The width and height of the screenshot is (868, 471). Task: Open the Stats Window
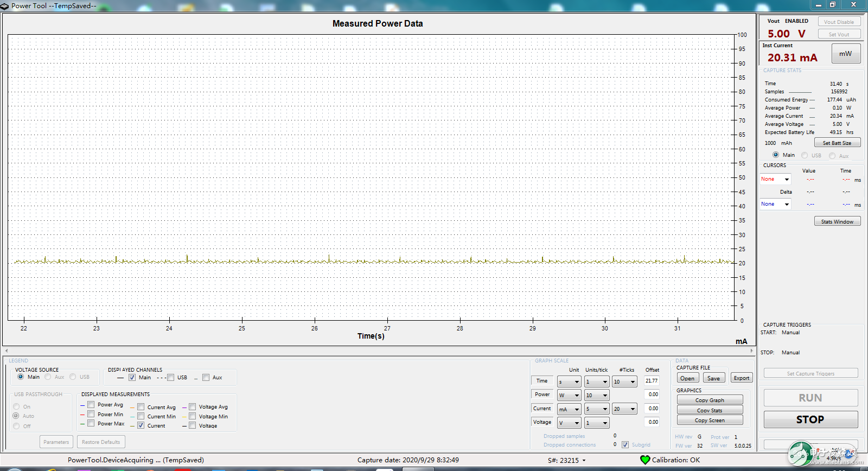pos(837,221)
